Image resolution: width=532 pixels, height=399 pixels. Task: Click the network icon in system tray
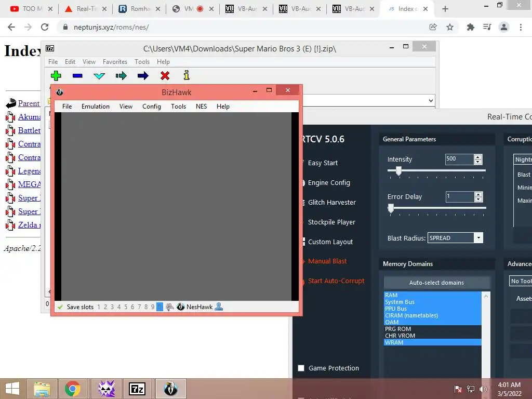[x=471, y=389]
